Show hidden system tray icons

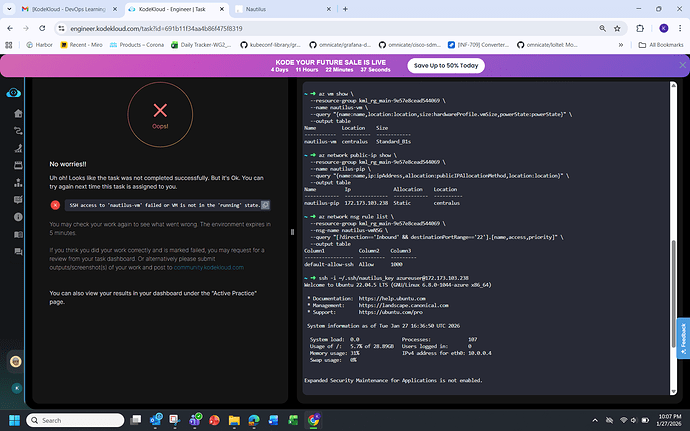pos(595,420)
